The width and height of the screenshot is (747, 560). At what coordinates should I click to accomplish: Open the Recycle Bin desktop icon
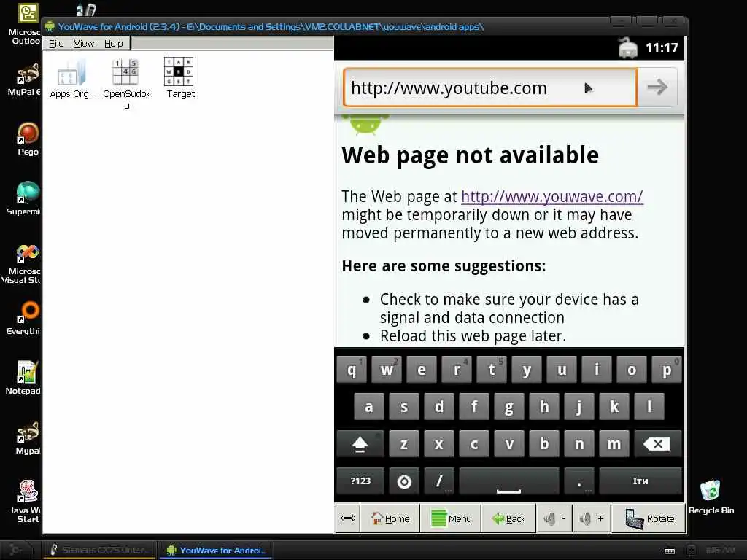tap(711, 497)
